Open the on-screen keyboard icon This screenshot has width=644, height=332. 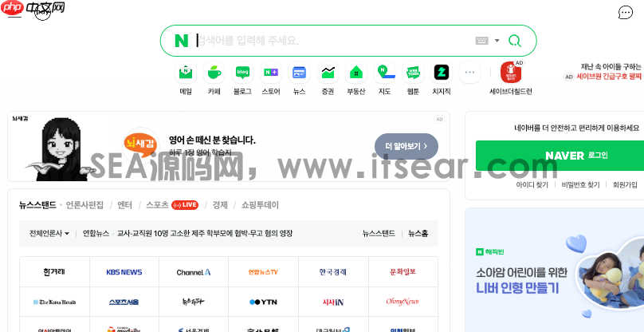pos(481,41)
